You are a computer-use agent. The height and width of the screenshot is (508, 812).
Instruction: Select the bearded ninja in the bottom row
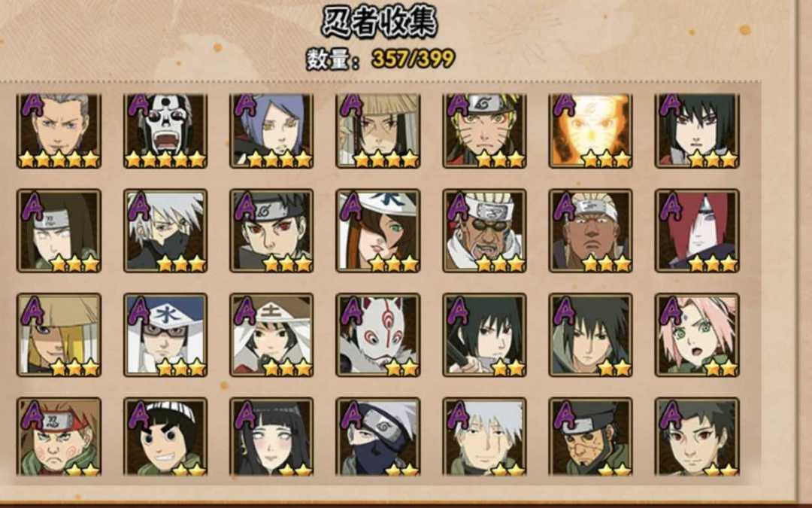tap(590, 437)
